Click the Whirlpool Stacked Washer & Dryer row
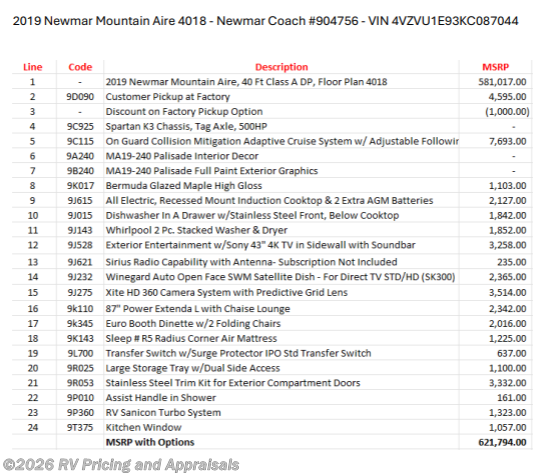The height and width of the screenshot is (475, 560). [272, 230]
